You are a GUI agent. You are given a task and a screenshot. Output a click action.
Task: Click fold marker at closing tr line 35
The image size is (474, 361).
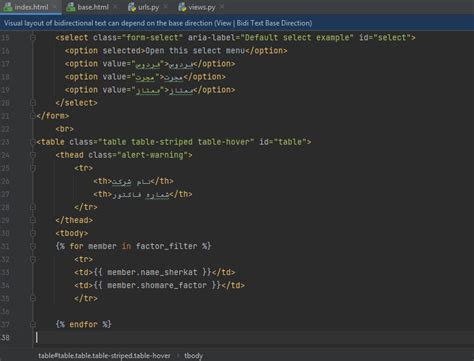pos(33,298)
